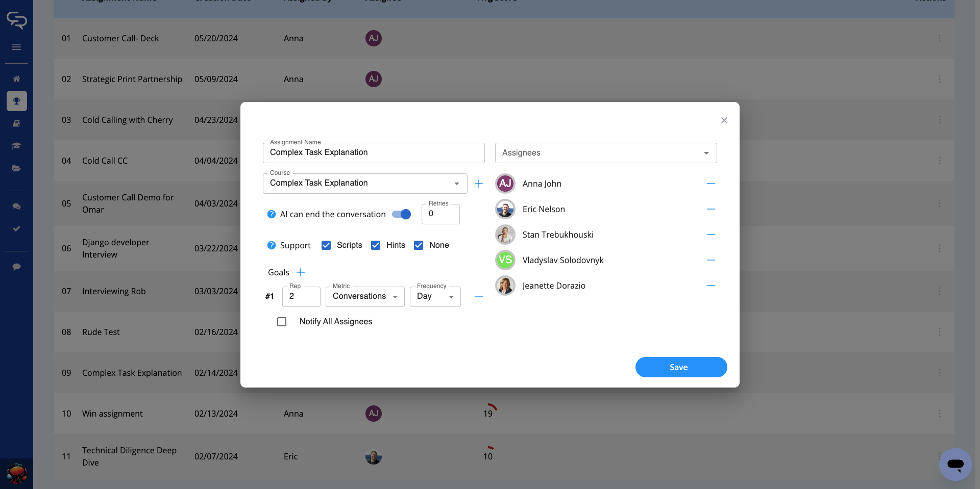
Task: Remove Anna John from assignees
Action: (710, 184)
